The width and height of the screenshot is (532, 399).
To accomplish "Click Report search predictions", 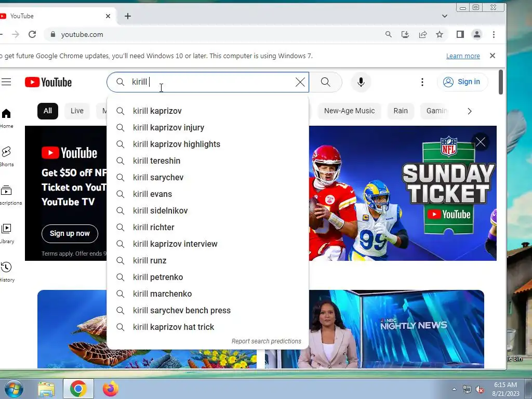I will tap(266, 341).
